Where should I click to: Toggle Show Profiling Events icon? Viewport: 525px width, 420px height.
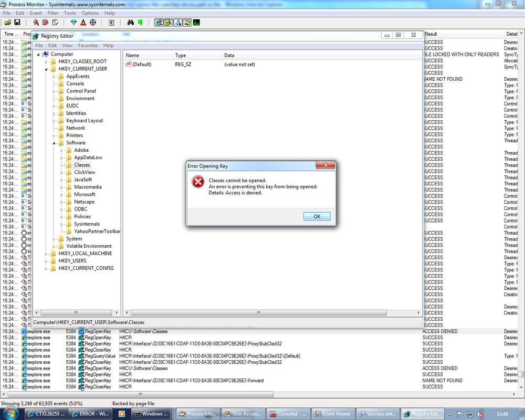pyautogui.click(x=196, y=23)
